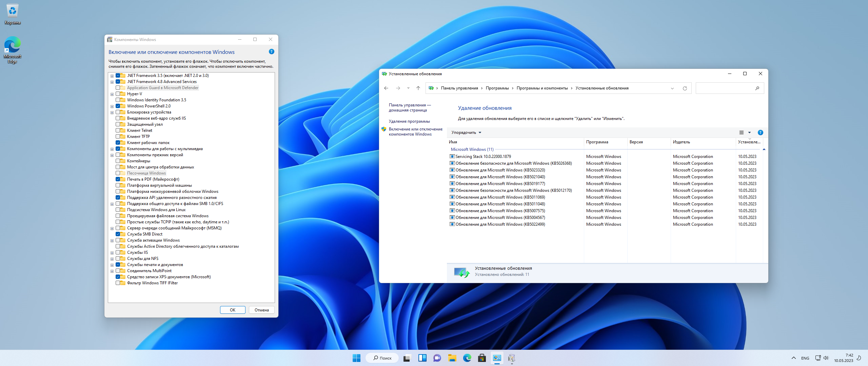
Task: Expand the .NET Framework 3.5 node
Action: (x=112, y=76)
